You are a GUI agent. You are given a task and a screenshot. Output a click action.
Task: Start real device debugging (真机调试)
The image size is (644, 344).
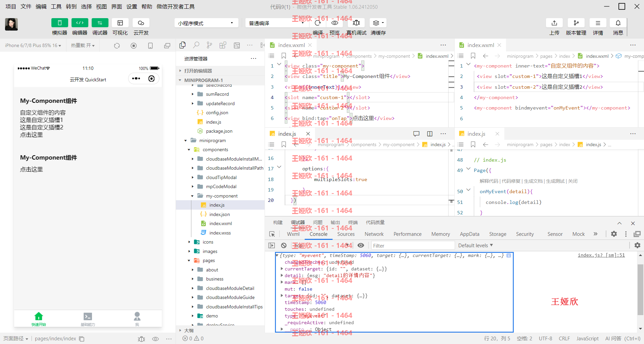(356, 23)
